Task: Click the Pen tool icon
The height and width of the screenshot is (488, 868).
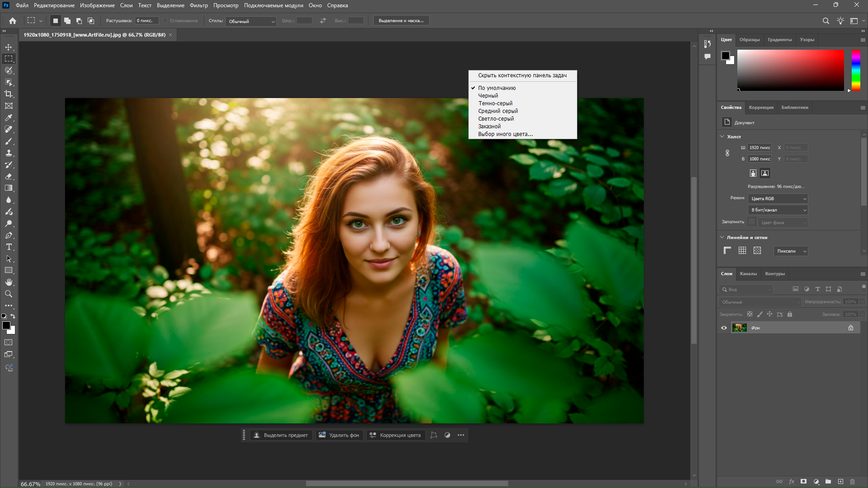Action: pos(9,235)
